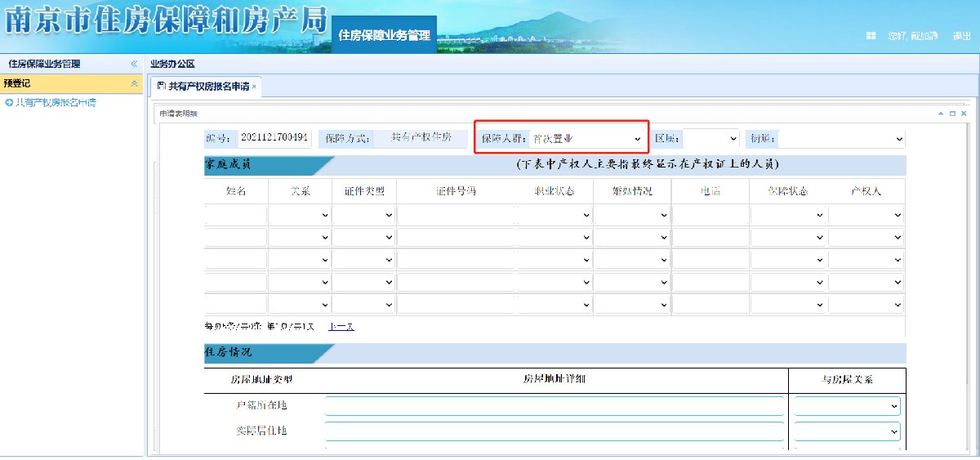Click the 户籍所在地 address detail input field

(x=554, y=406)
